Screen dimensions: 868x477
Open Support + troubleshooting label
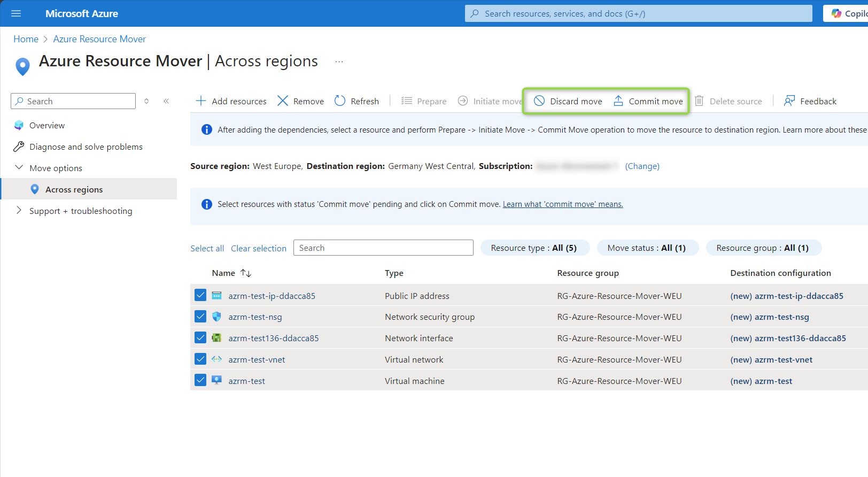tap(81, 211)
